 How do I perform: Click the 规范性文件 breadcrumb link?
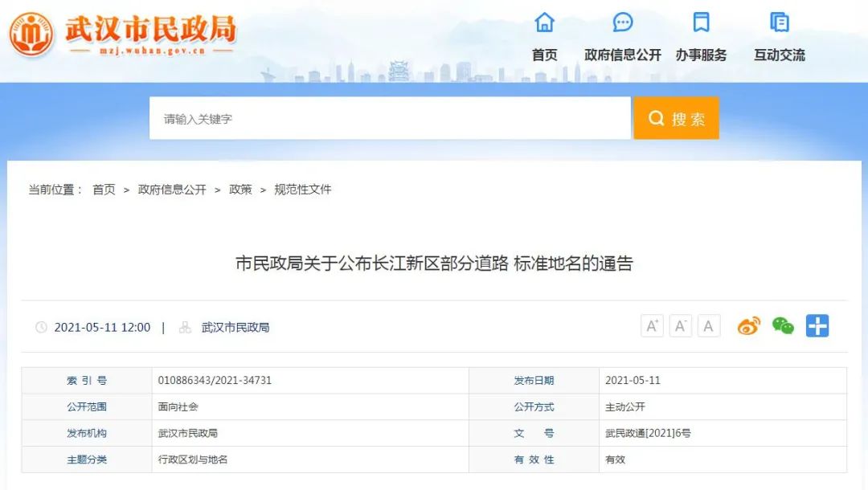click(303, 190)
